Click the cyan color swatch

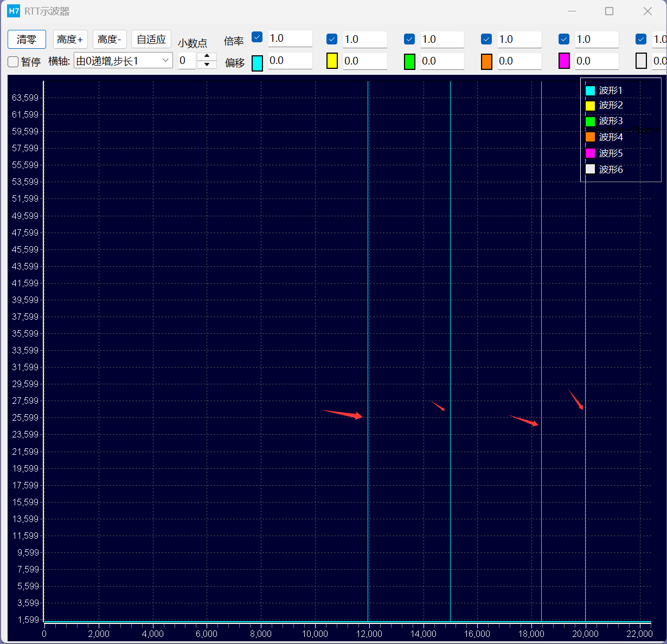pyautogui.click(x=258, y=63)
